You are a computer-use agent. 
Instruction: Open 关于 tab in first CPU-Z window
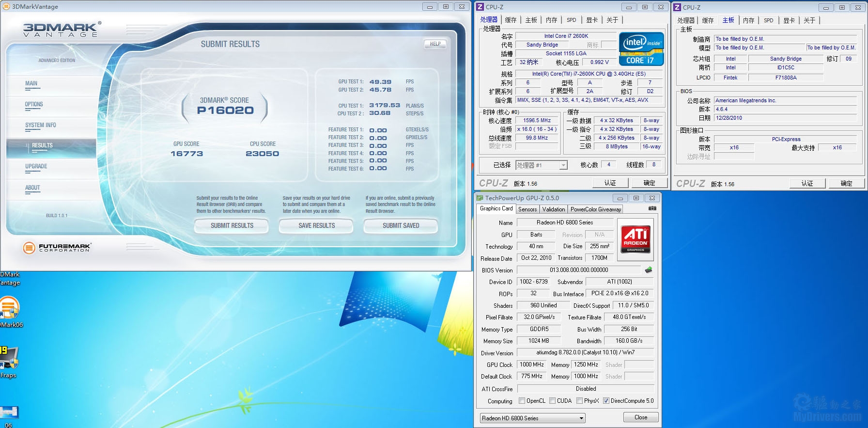click(x=612, y=20)
